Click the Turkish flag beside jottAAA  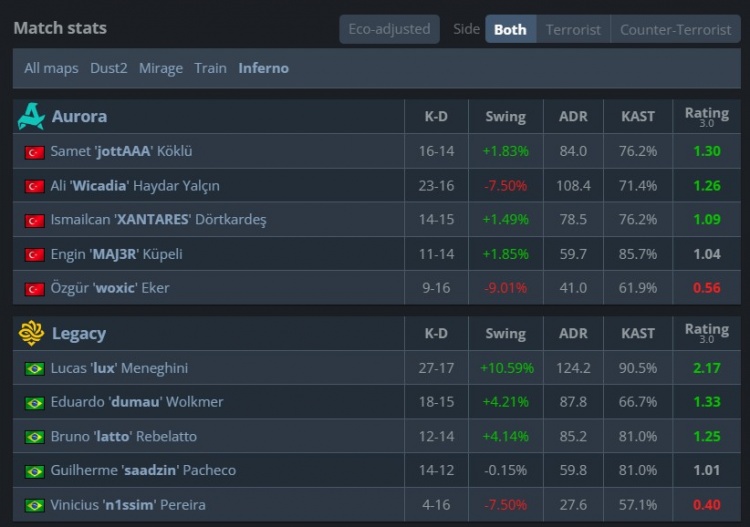click(35, 152)
